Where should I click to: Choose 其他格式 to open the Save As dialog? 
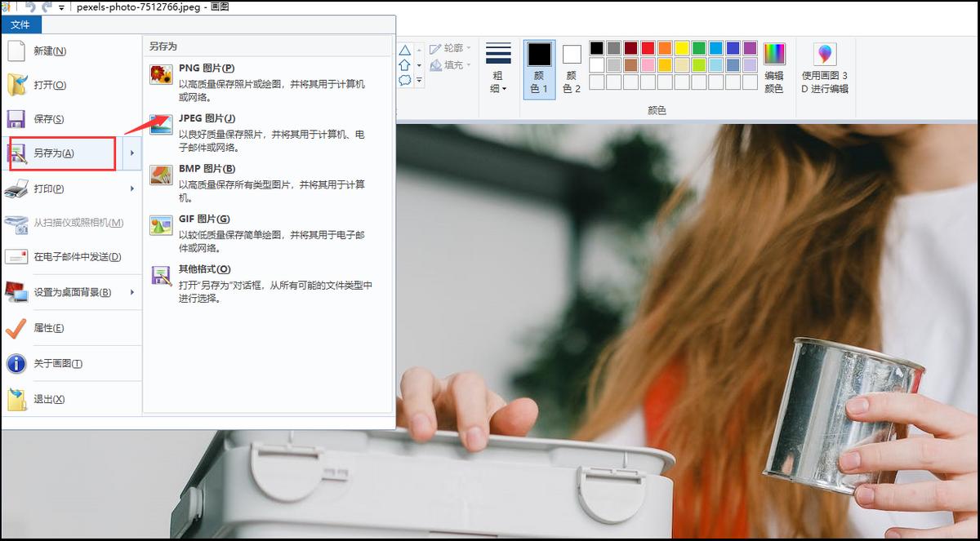tap(204, 269)
